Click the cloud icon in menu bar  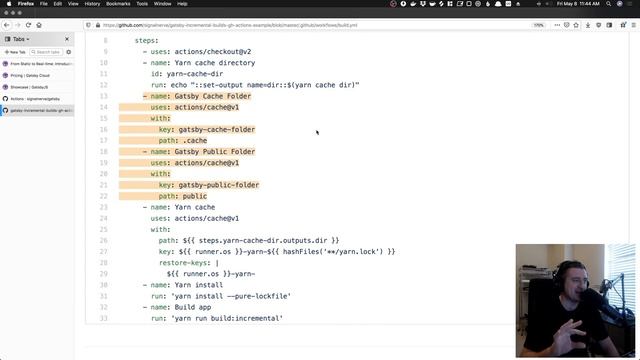pos(498,4)
